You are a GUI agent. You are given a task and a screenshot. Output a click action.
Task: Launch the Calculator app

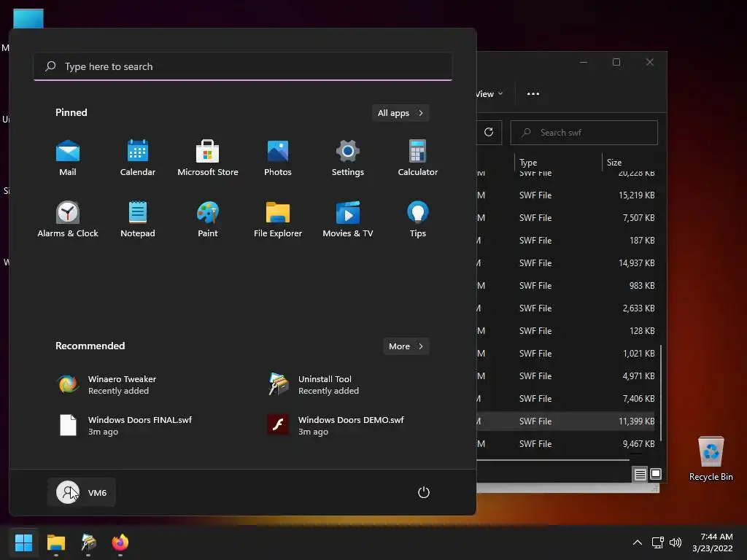click(x=418, y=158)
